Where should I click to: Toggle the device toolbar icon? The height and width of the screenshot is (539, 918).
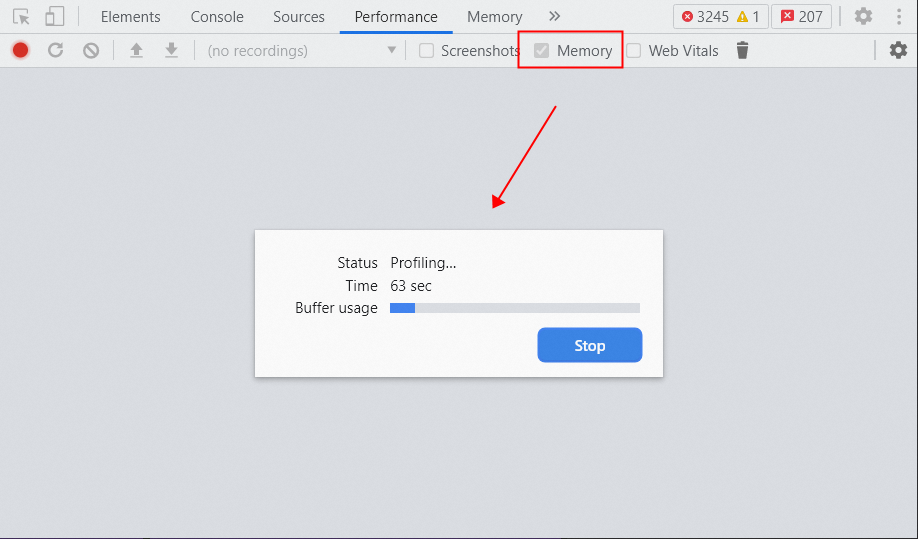(54, 17)
